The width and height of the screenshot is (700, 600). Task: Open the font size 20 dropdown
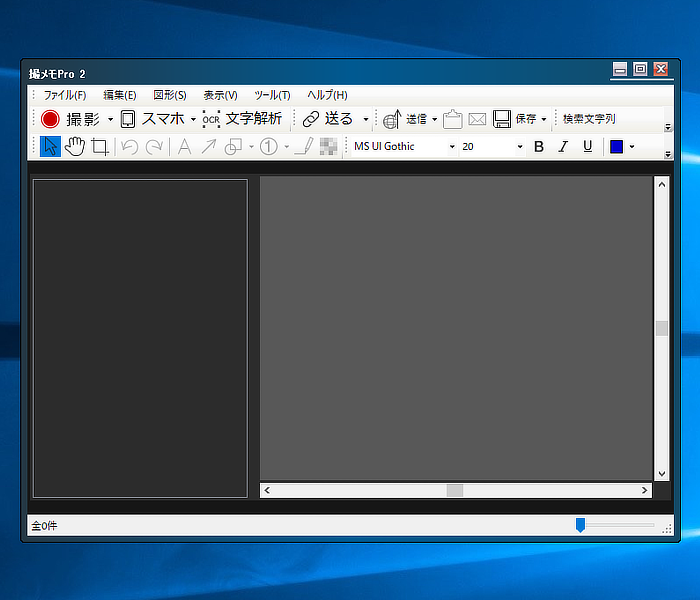520,146
